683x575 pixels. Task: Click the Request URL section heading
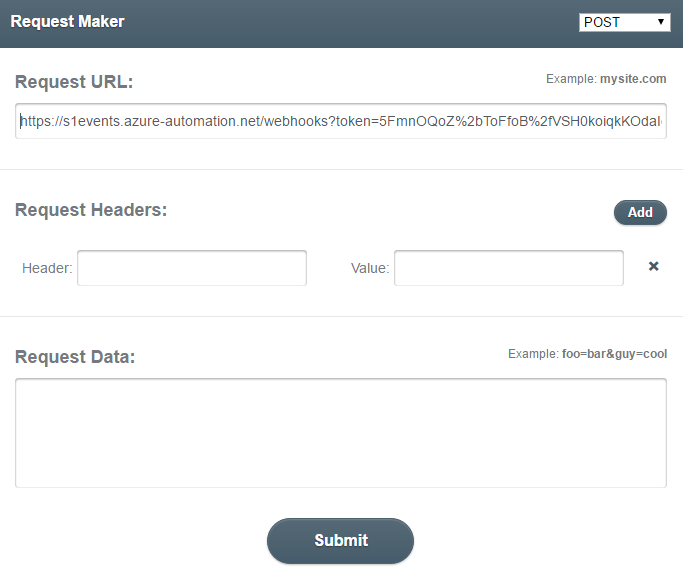74,82
